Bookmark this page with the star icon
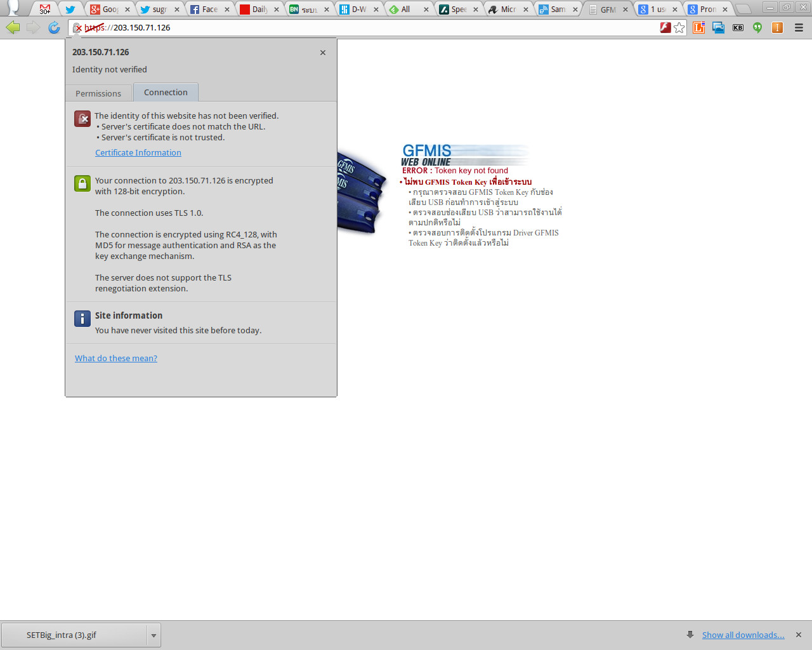Image resolution: width=812 pixels, height=650 pixels. [679, 27]
